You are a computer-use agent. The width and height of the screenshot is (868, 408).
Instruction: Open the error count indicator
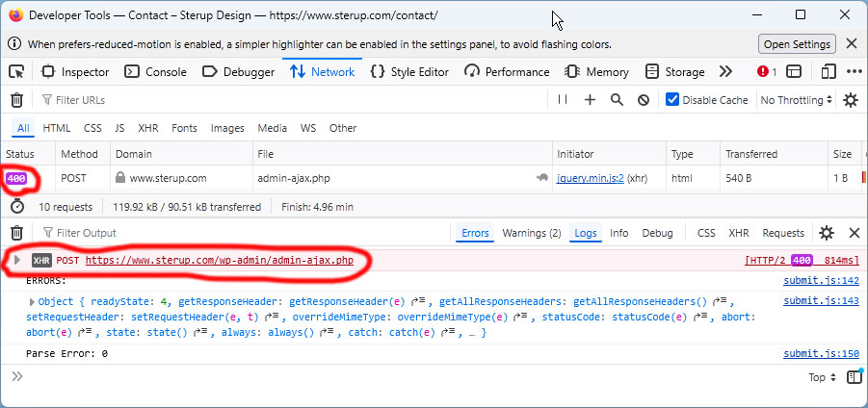767,72
